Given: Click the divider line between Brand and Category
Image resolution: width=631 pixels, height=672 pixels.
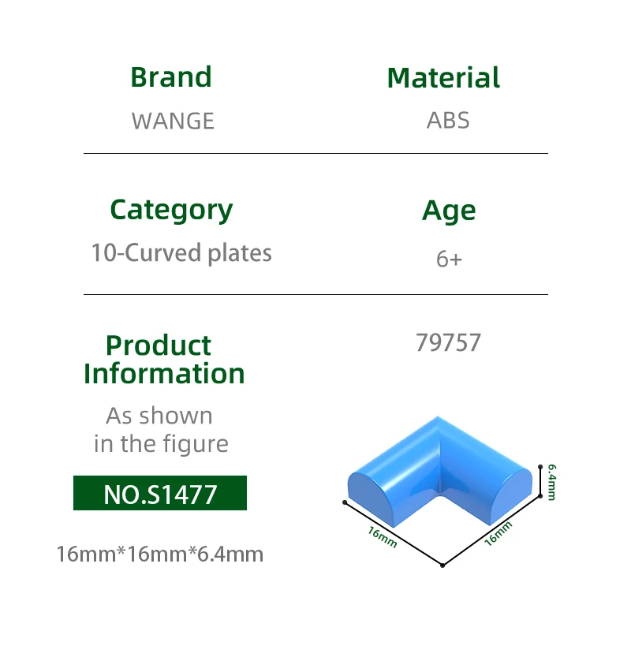Looking at the screenshot, I should 315,153.
